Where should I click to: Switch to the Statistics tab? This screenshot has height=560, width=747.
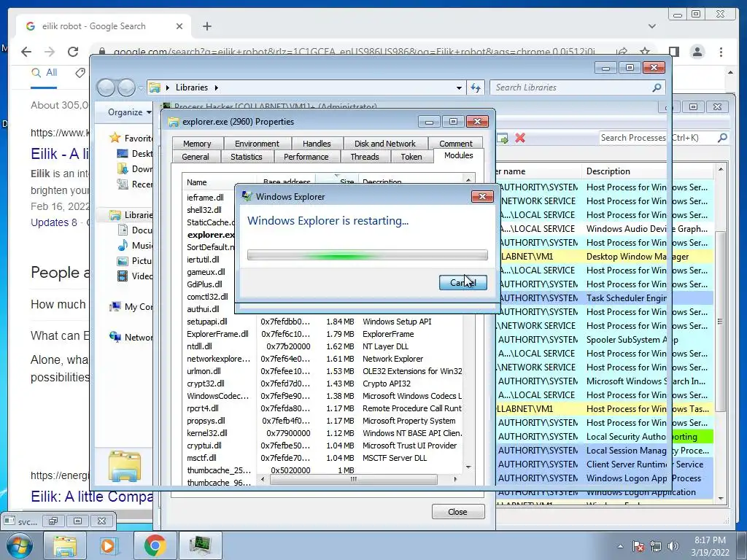247,157
